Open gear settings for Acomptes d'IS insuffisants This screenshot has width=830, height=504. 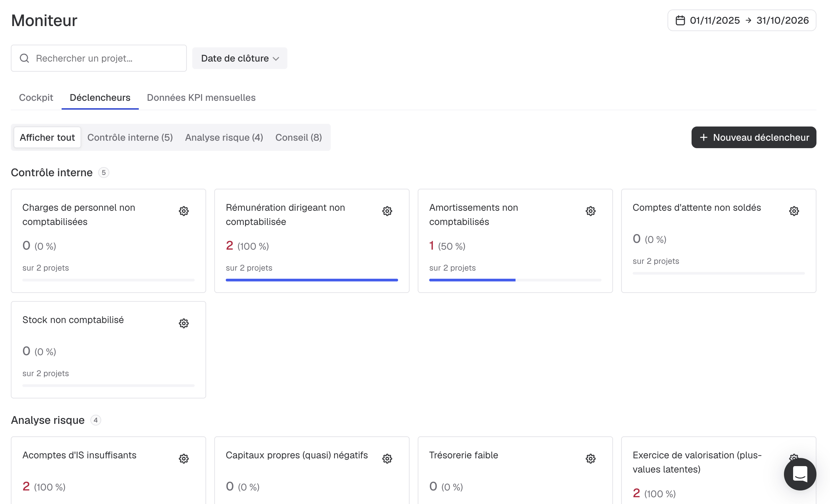(184, 459)
